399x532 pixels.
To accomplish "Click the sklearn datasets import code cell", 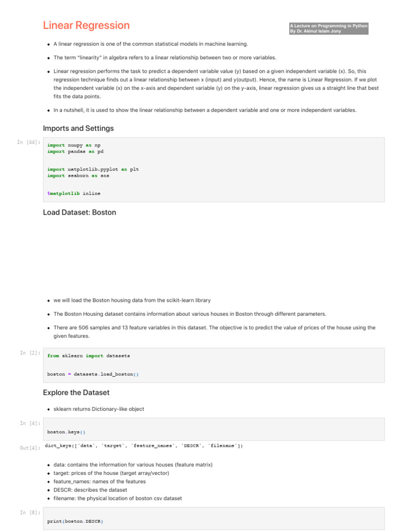I will coord(214,365).
